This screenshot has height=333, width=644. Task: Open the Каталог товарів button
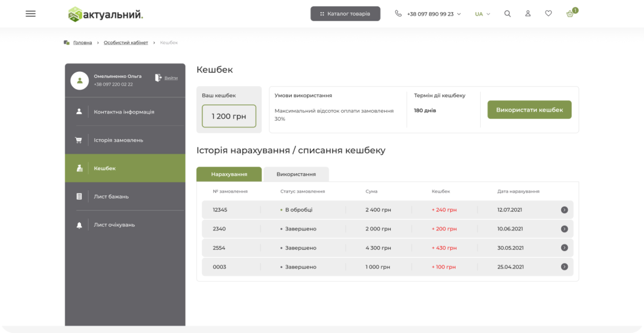coord(345,14)
